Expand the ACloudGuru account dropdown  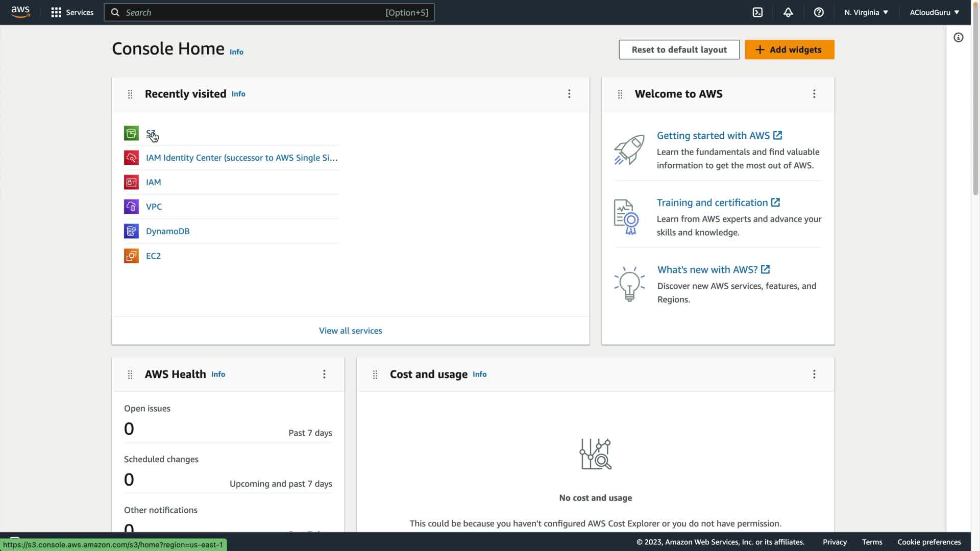point(934,12)
